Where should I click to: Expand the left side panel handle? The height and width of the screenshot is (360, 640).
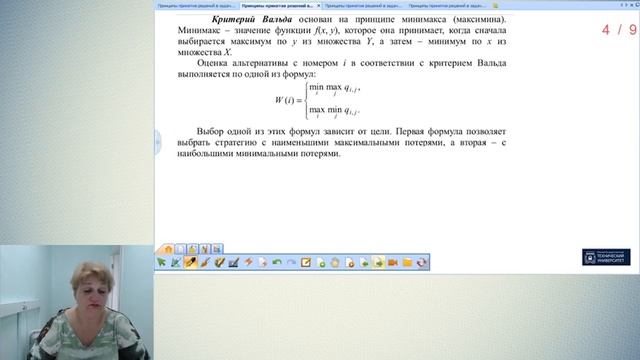pyautogui.click(x=158, y=142)
